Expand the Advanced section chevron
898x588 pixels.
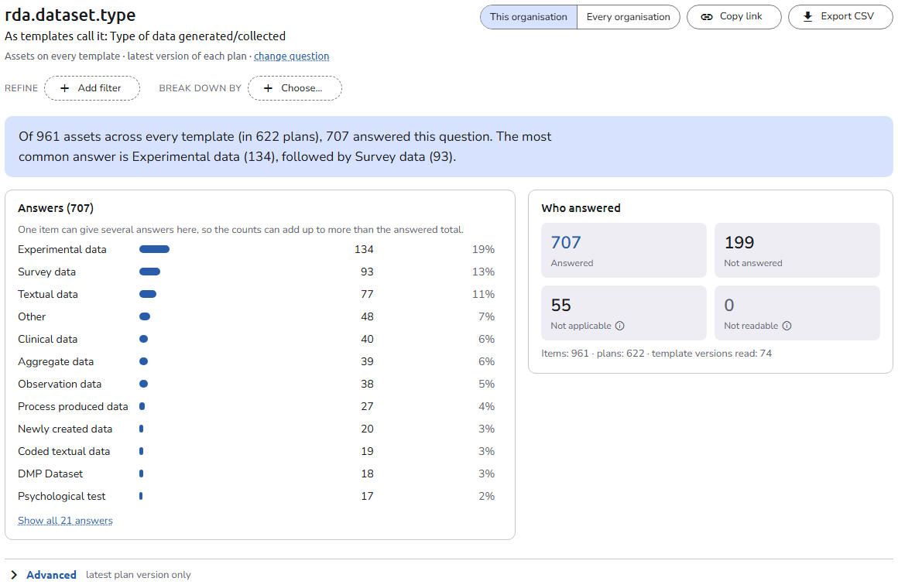pos(14,575)
